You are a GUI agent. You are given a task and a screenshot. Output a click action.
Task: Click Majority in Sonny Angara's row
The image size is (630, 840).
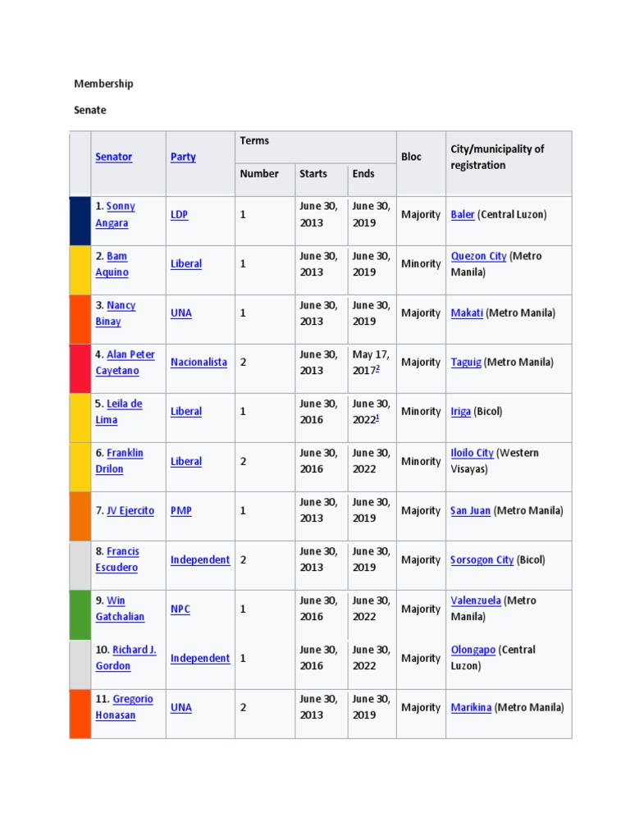[x=421, y=214]
